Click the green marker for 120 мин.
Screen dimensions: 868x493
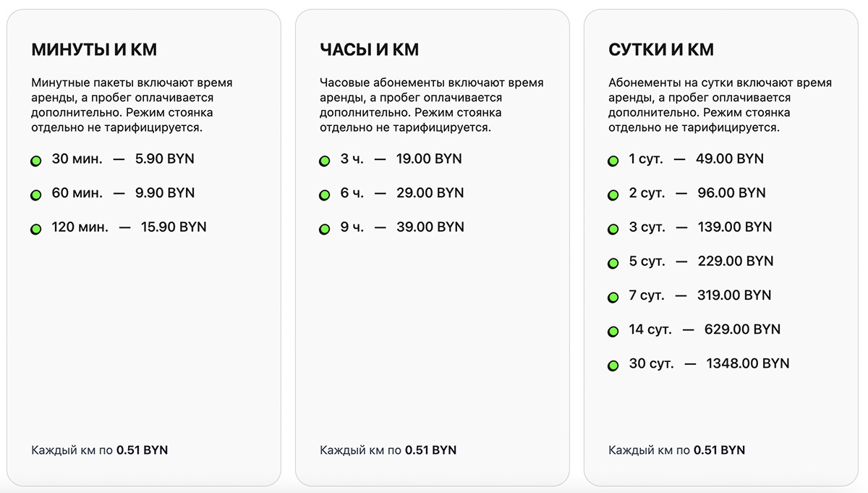point(35,229)
